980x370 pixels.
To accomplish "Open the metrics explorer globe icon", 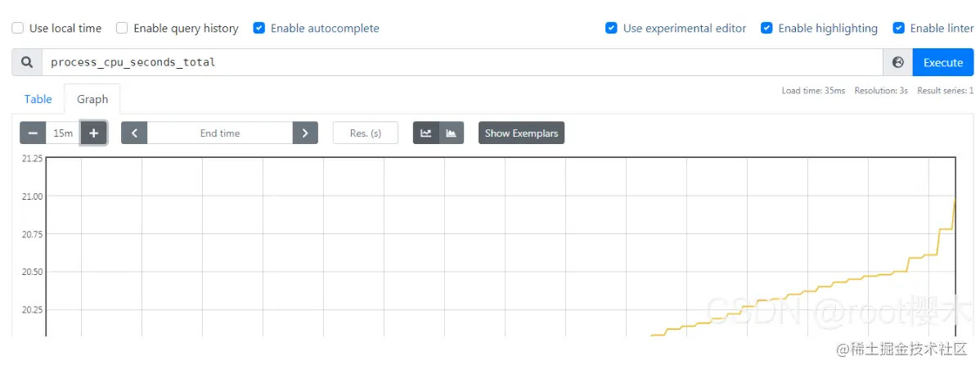I will point(897,62).
